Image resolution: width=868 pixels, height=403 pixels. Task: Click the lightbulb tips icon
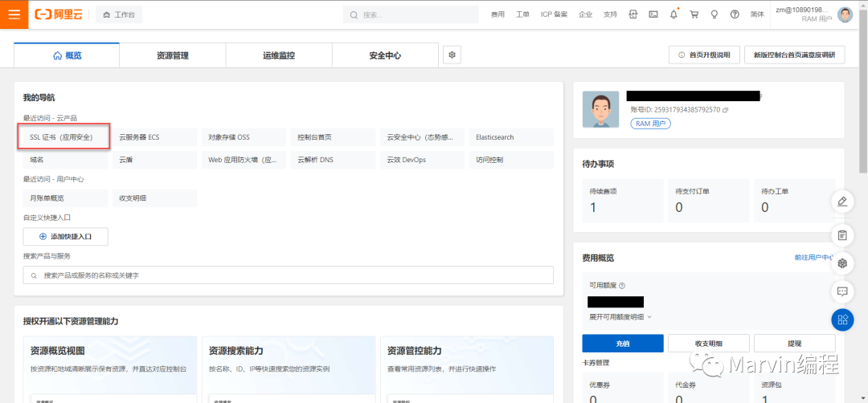[714, 14]
